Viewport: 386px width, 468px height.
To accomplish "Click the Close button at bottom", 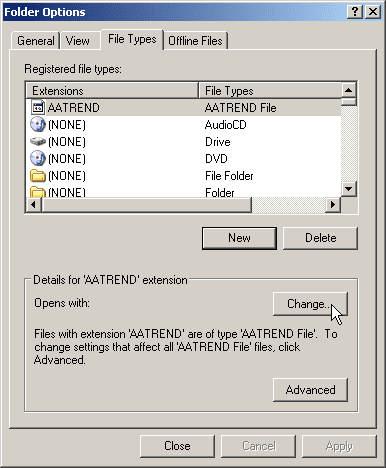I will tap(177, 446).
